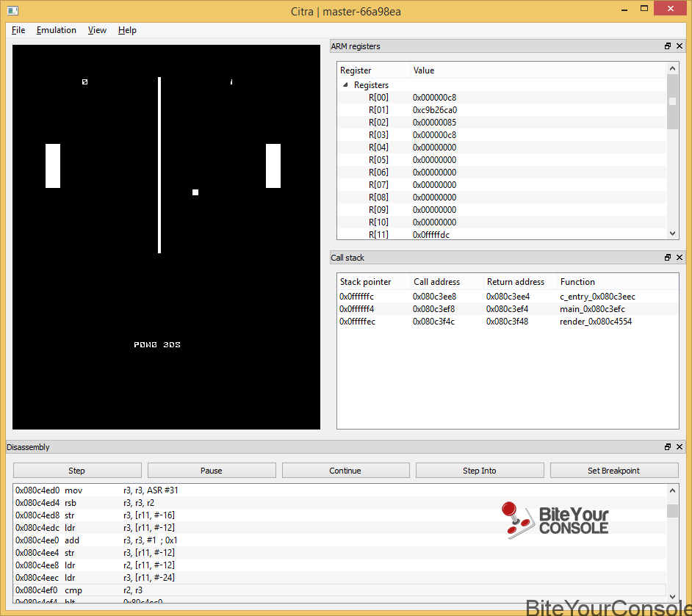The width and height of the screenshot is (692, 616).
Task: Click the right Pong paddle
Action: (x=273, y=166)
